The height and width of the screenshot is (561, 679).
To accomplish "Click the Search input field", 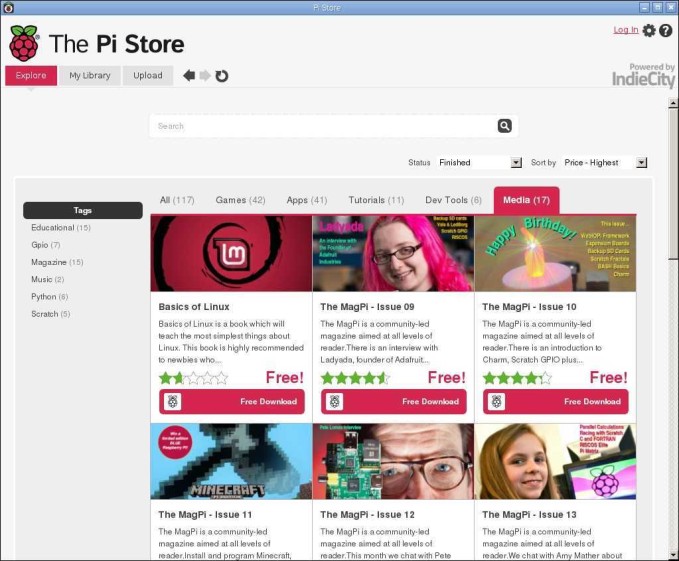I will (x=323, y=126).
